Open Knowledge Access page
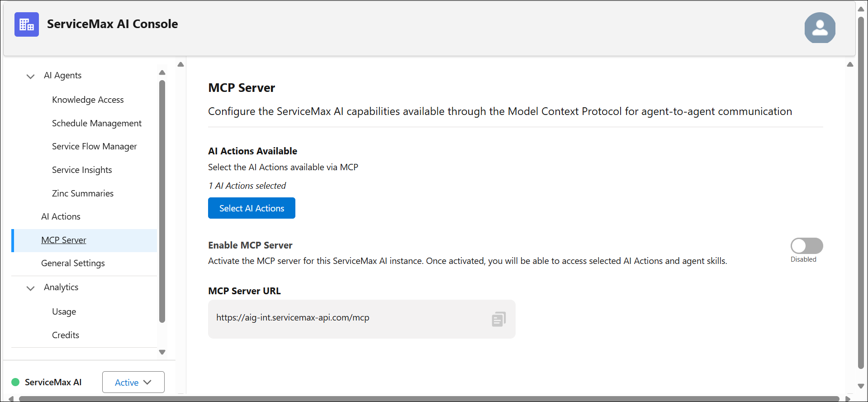868x402 pixels. 88,100
